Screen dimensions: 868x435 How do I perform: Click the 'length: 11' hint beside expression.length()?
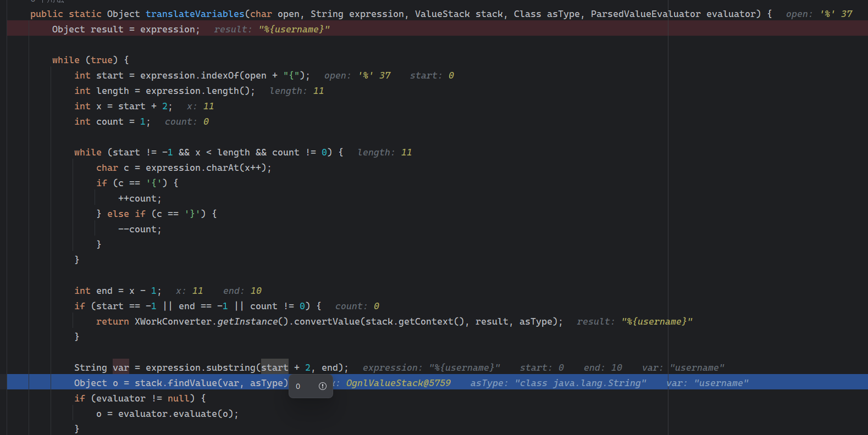(x=297, y=91)
